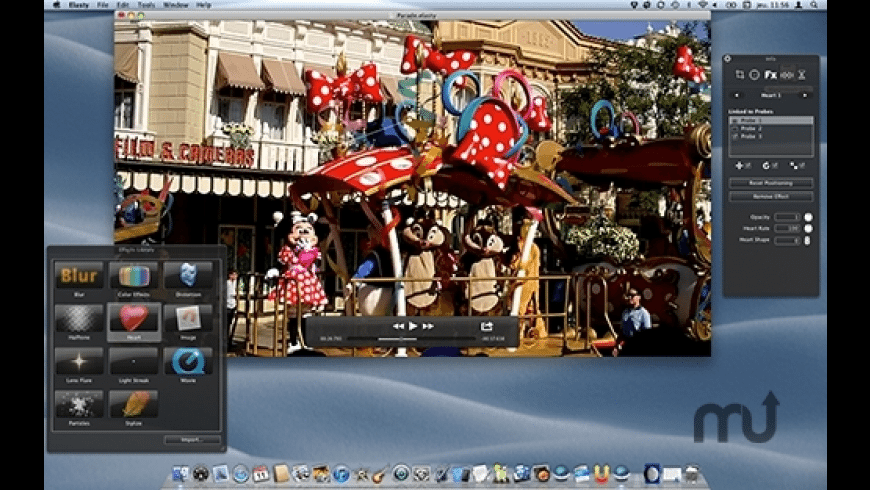Choose the Particles effect
The width and height of the screenshot is (870, 490).
79,403
